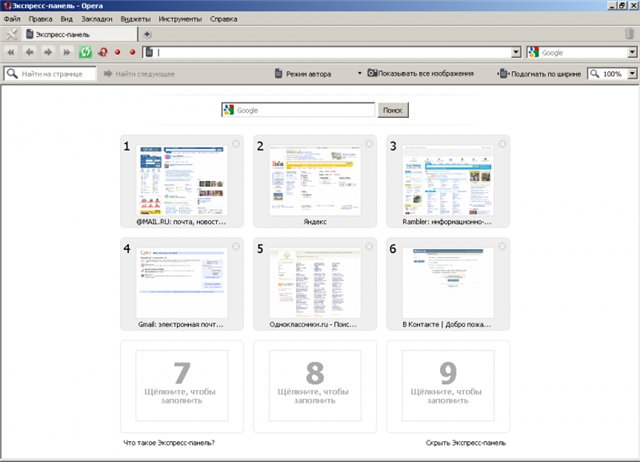Click the first red dot toolbar button
640x462 pixels.
118,52
